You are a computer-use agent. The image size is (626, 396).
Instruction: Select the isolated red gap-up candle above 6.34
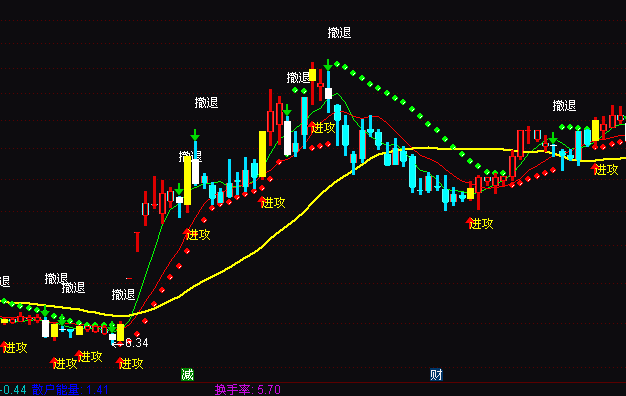[137, 242]
